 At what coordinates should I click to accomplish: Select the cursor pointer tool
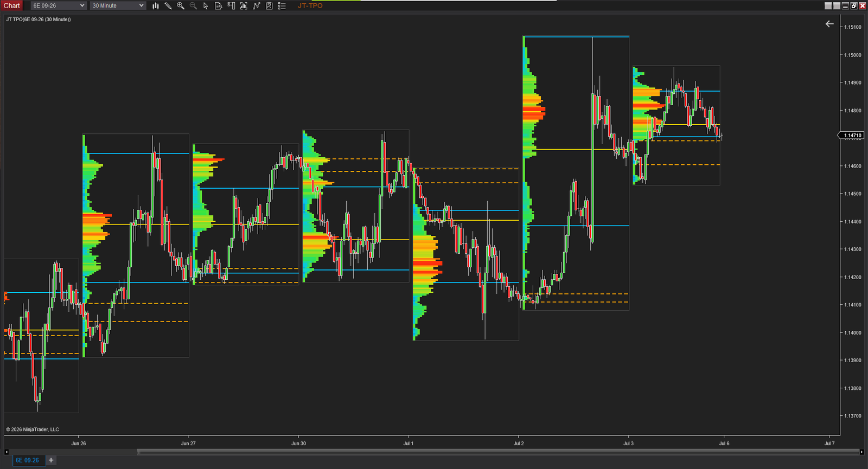tap(206, 5)
